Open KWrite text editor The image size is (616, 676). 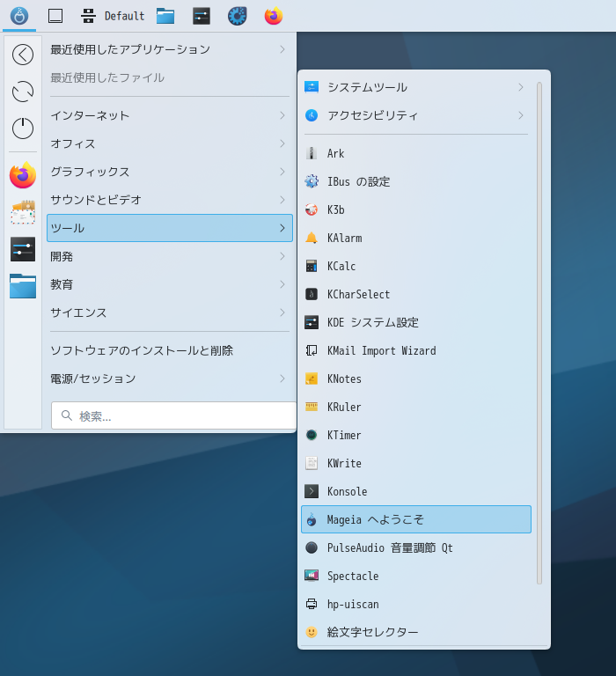click(416, 464)
